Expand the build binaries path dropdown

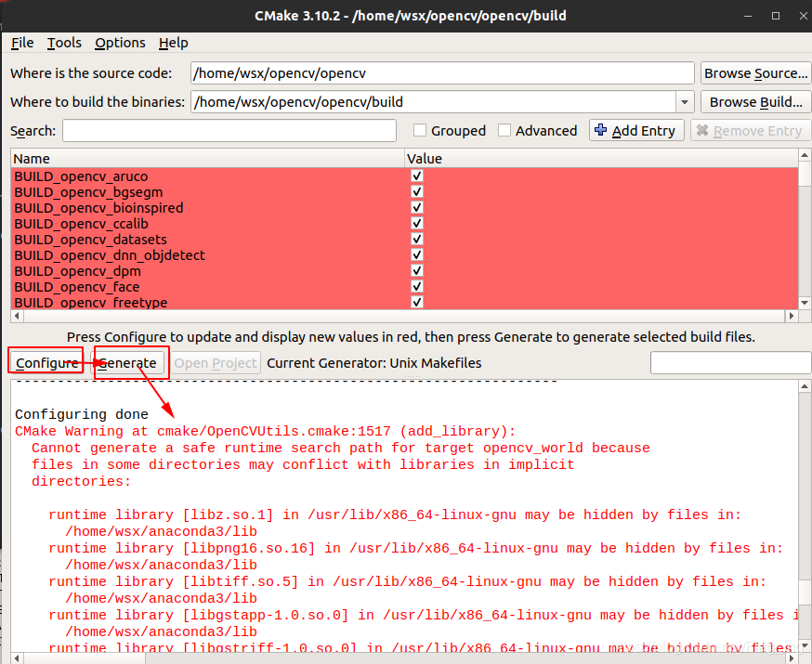[685, 102]
